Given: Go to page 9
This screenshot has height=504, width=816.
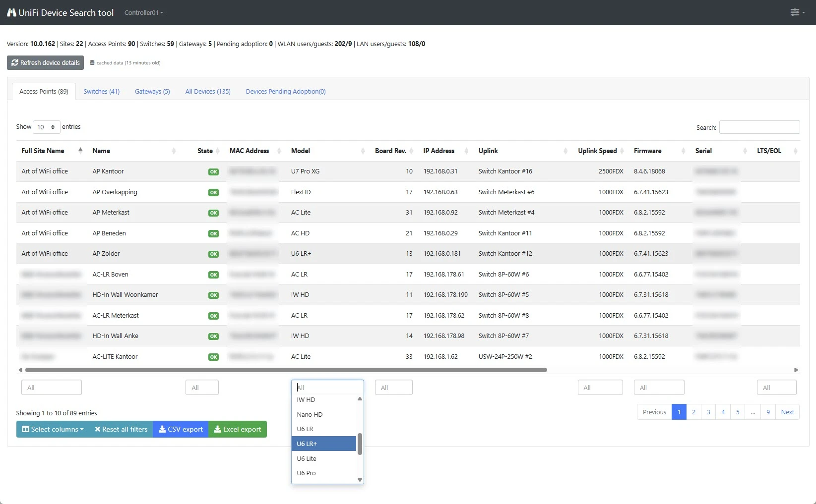Looking at the screenshot, I should pyautogui.click(x=768, y=412).
